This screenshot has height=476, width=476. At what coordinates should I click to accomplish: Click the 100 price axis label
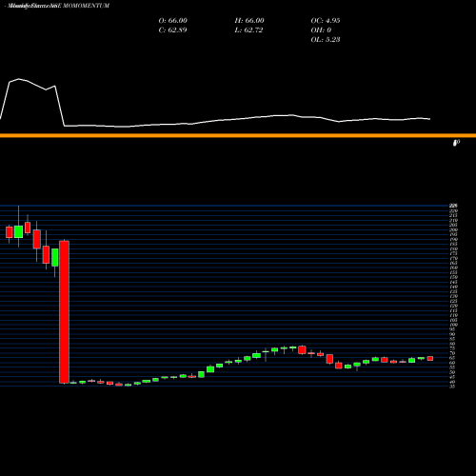(454, 325)
